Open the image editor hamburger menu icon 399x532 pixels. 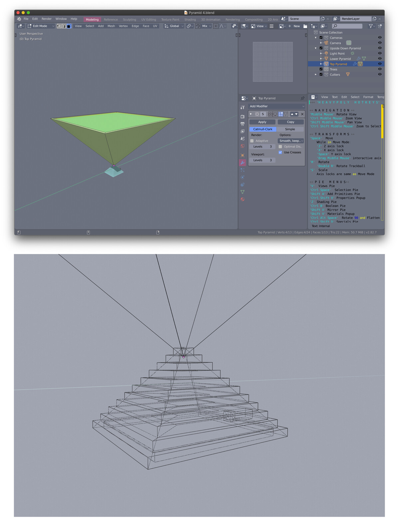[272, 26]
